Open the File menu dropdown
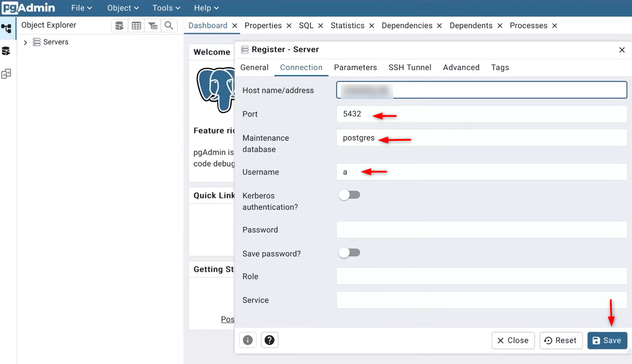This screenshot has width=632, height=364. coord(82,8)
